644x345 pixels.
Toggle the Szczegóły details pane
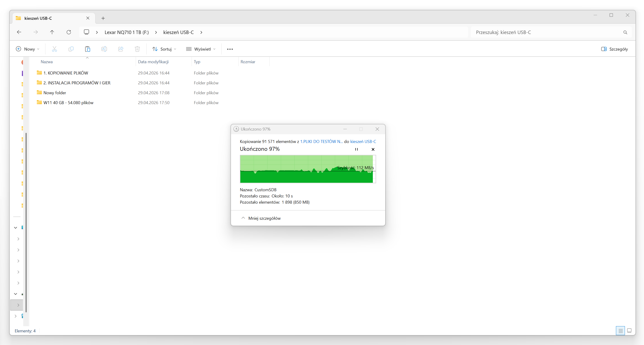[x=615, y=49]
